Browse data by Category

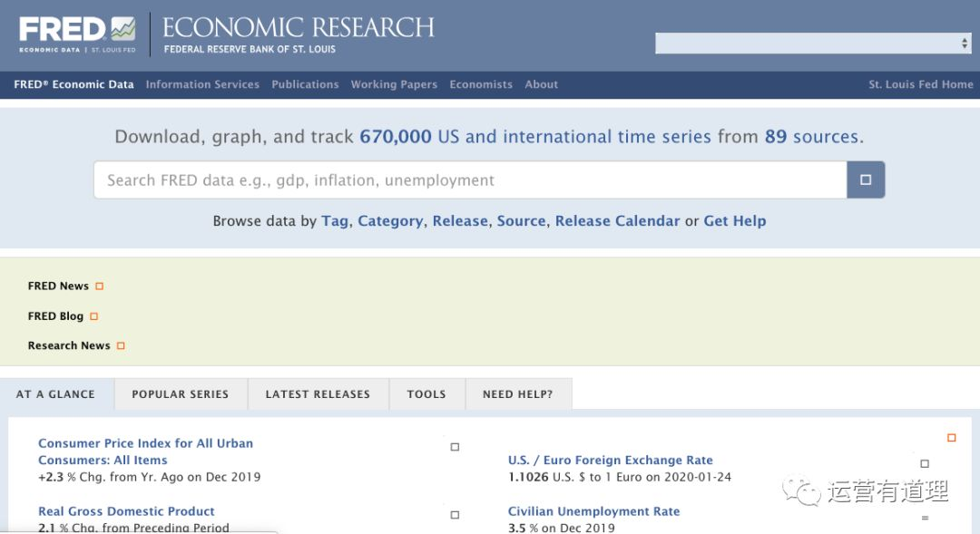[x=390, y=221]
